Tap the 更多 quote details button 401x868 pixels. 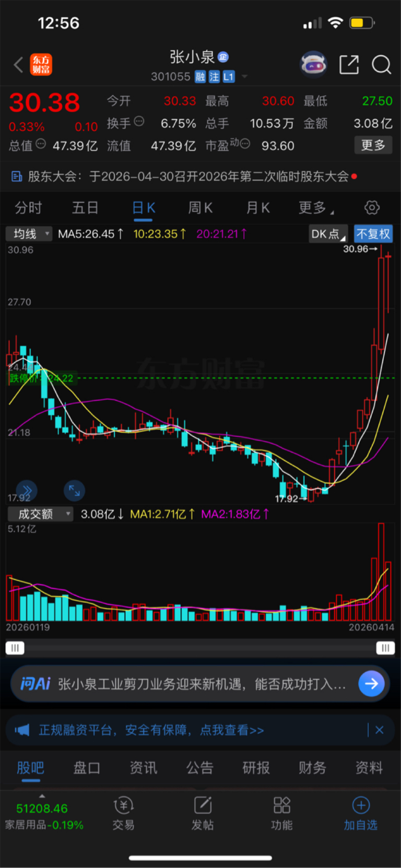[373, 145]
